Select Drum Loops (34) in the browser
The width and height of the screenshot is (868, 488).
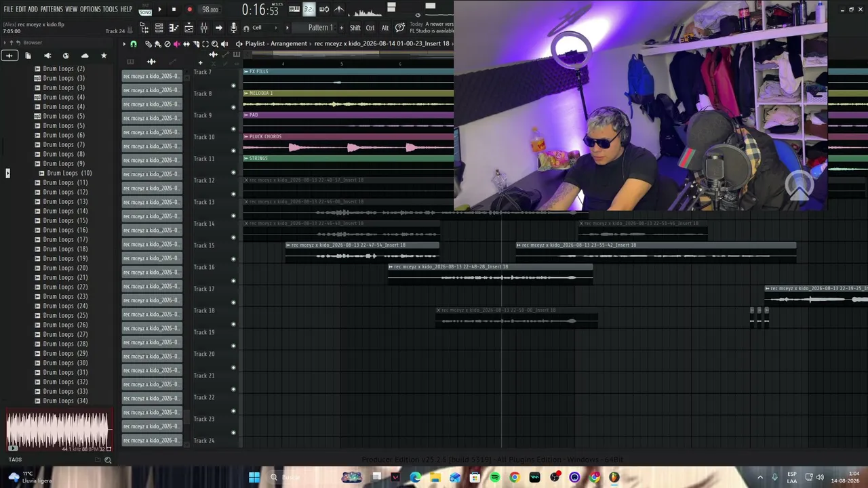(x=65, y=401)
